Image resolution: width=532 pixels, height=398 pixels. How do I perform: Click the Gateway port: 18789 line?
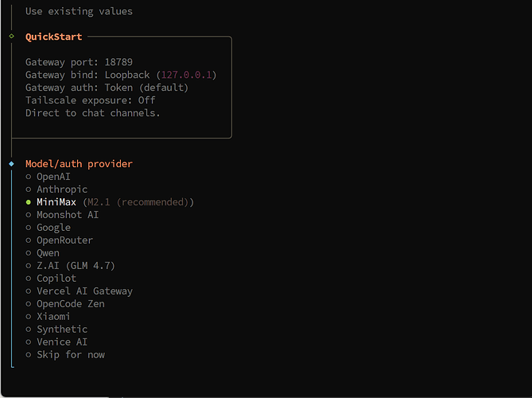[79, 62]
